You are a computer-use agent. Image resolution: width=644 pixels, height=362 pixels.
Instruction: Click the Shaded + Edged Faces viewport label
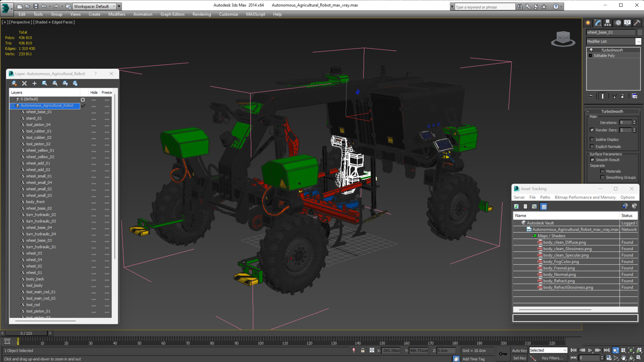54,22
